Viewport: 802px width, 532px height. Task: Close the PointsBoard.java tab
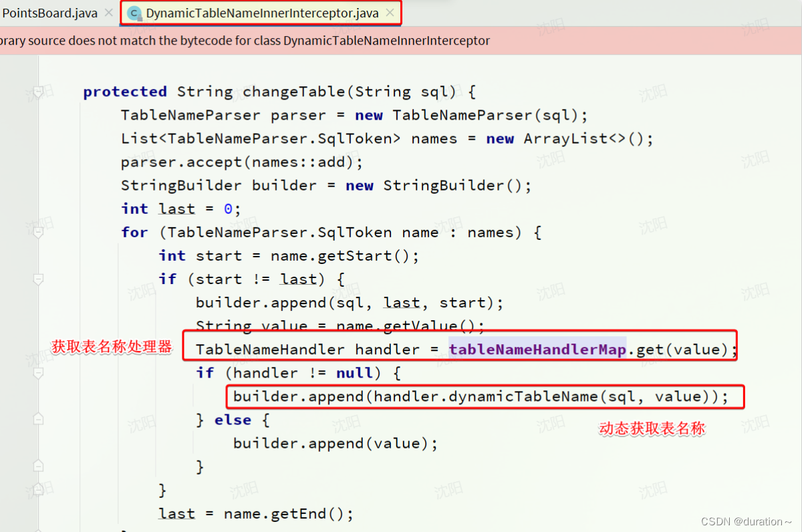pyautogui.click(x=108, y=11)
